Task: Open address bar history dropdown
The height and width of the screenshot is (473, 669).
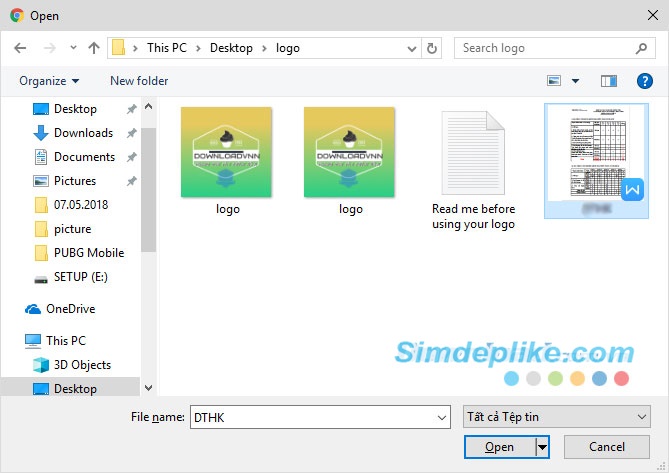Action: coord(412,49)
